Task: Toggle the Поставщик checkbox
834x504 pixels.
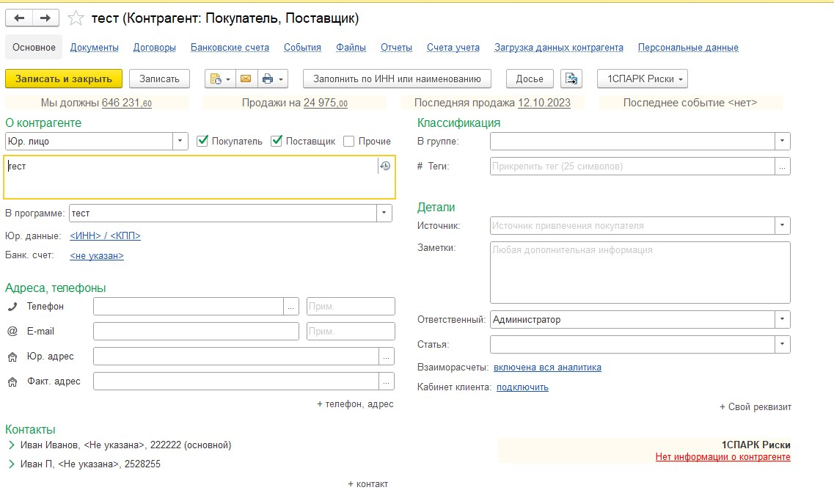Action: coord(276,141)
